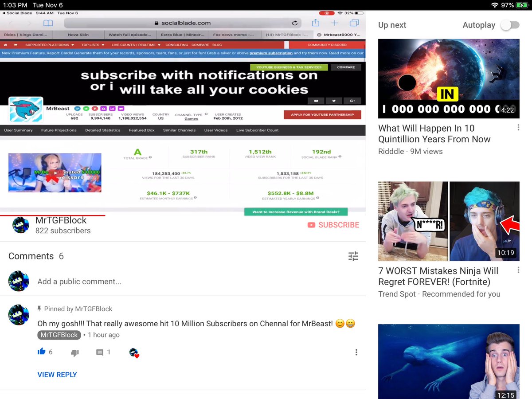Viewport: 532px width, 399px height.
Task: Open 7 WORST Mistakes Ninja Will Regret title
Action: (438, 277)
